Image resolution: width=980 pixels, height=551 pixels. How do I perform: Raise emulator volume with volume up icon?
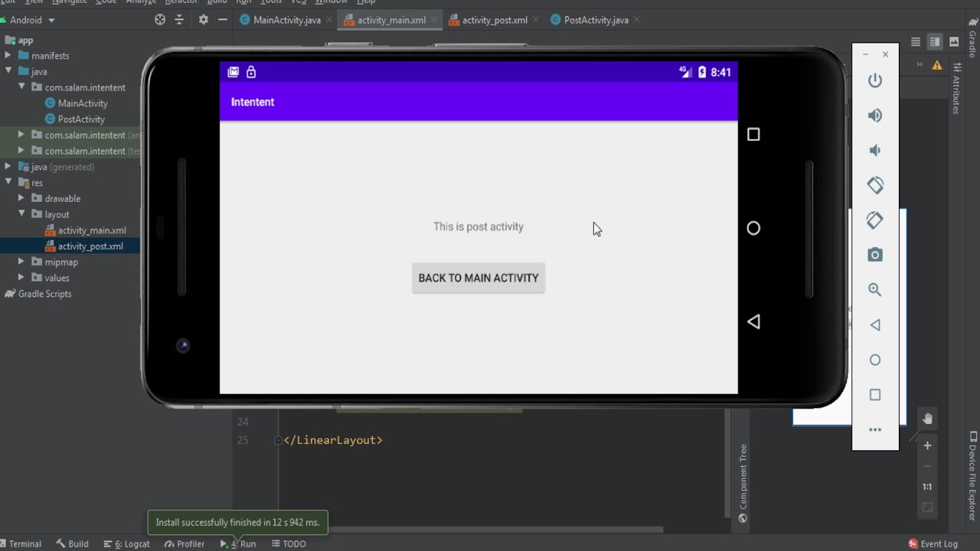(x=875, y=116)
